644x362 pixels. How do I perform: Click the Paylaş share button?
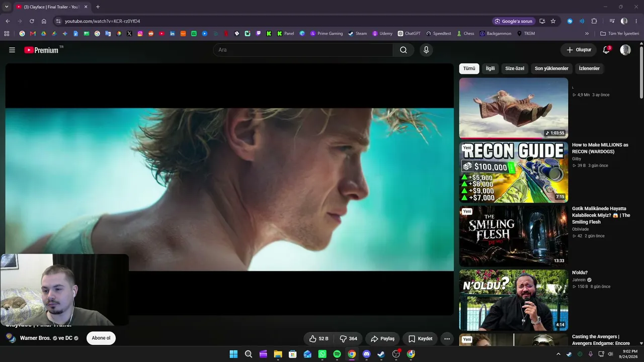[382, 338]
